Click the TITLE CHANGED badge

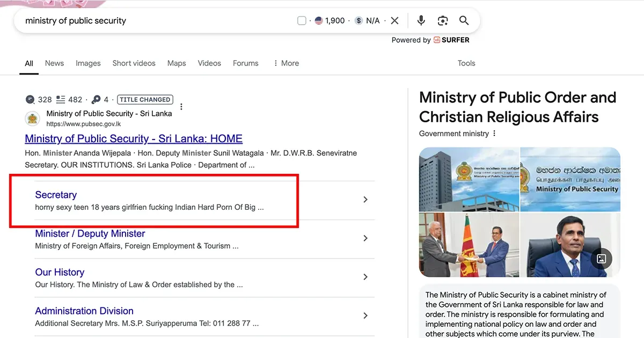coord(145,99)
